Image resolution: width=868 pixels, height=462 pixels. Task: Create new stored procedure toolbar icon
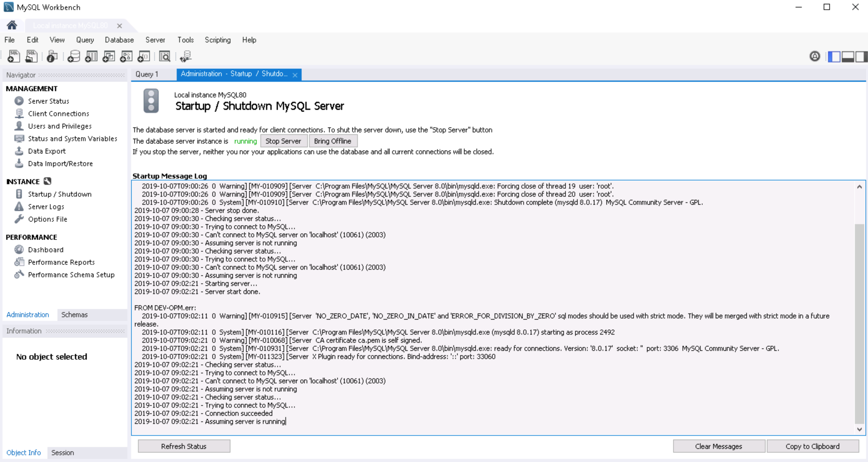[126, 56]
